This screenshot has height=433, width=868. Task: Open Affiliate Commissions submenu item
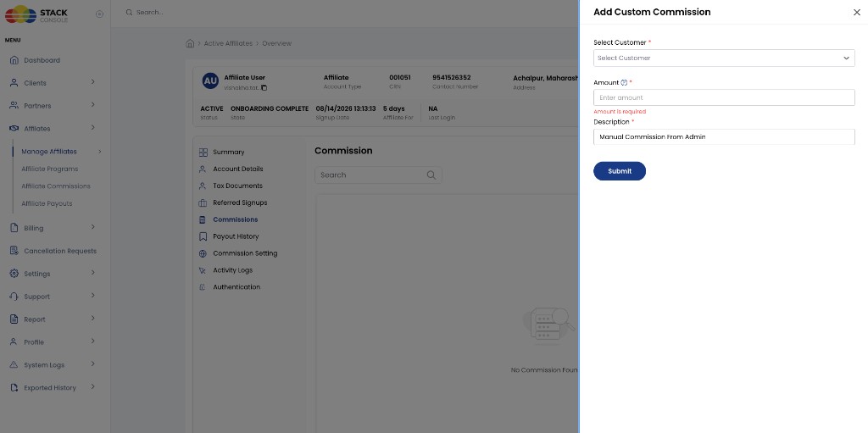pos(56,186)
